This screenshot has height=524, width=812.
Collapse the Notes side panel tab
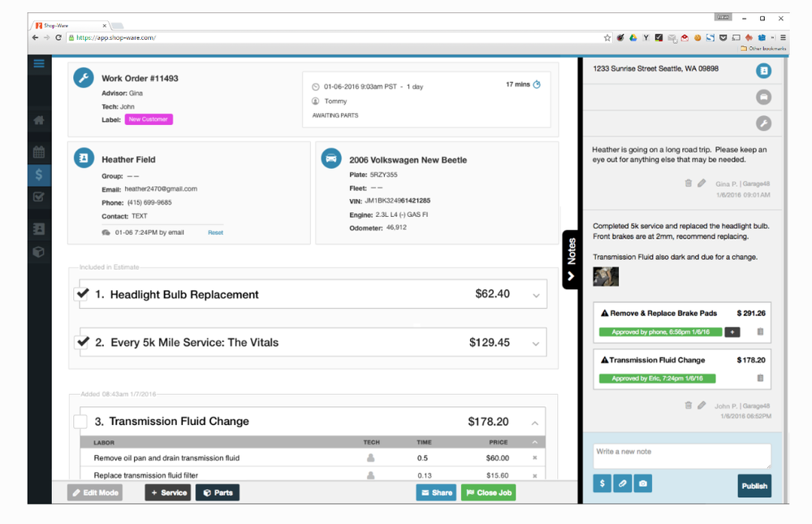pyautogui.click(x=571, y=259)
